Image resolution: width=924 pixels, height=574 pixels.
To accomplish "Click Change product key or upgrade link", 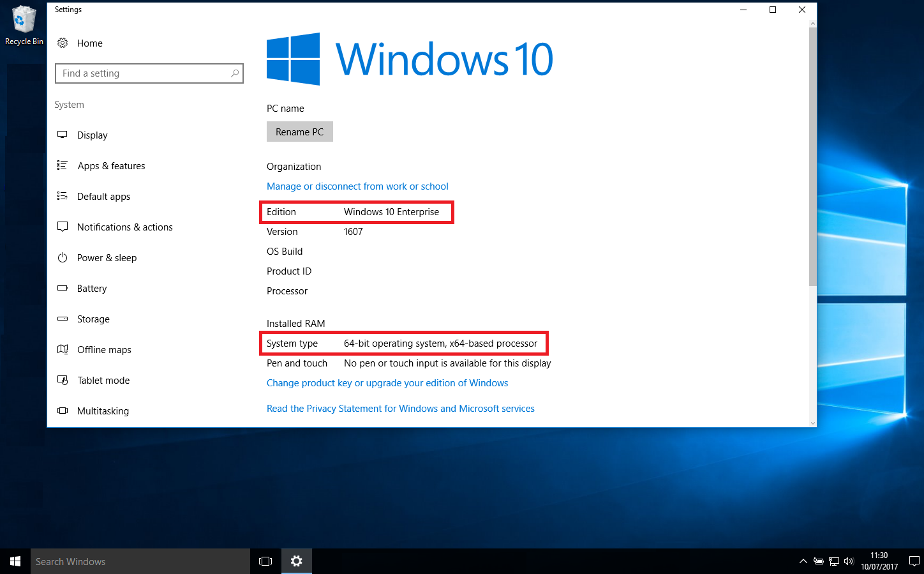I will tap(387, 383).
